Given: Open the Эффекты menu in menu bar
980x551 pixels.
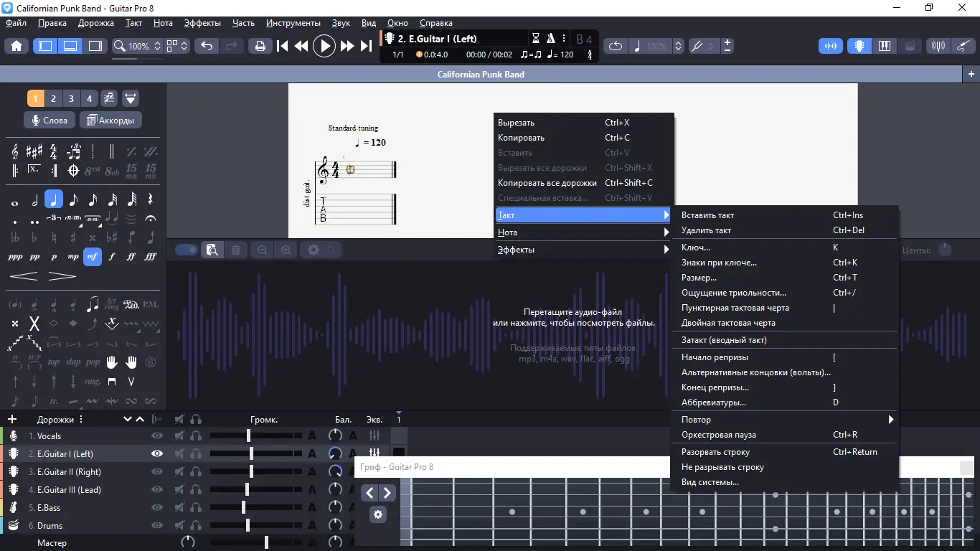Looking at the screenshot, I should click(x=202, y=23).
